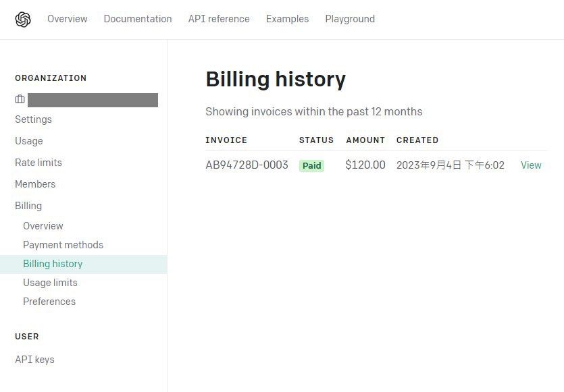Open the Members page
The width and height of the screenshot is (564, 392).
click(35, 184)
